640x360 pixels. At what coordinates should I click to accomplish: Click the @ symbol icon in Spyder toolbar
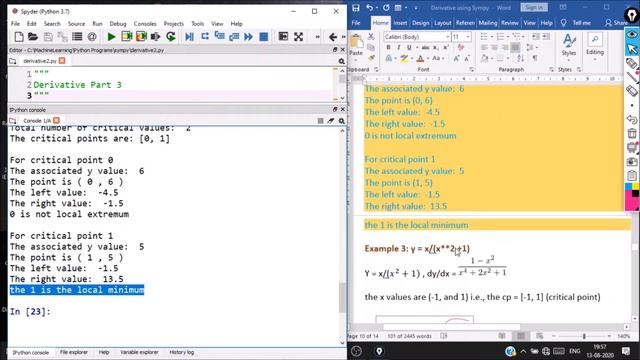click(92, 37)
